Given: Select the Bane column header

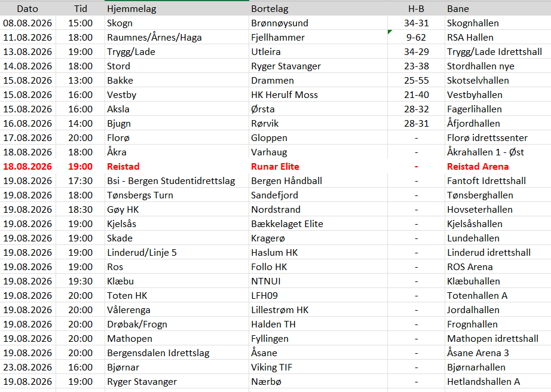Looking at the screenshot, I should pos(498,8).
